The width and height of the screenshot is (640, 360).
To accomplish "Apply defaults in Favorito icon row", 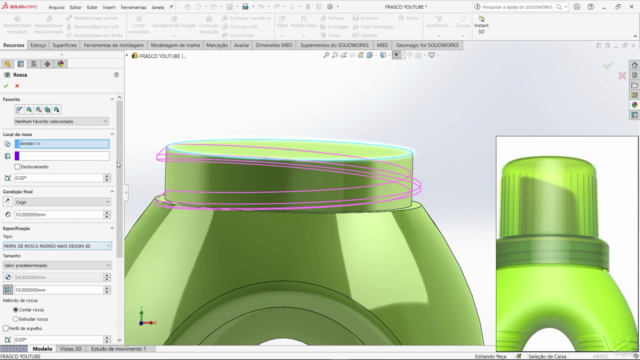I will 19,109.
